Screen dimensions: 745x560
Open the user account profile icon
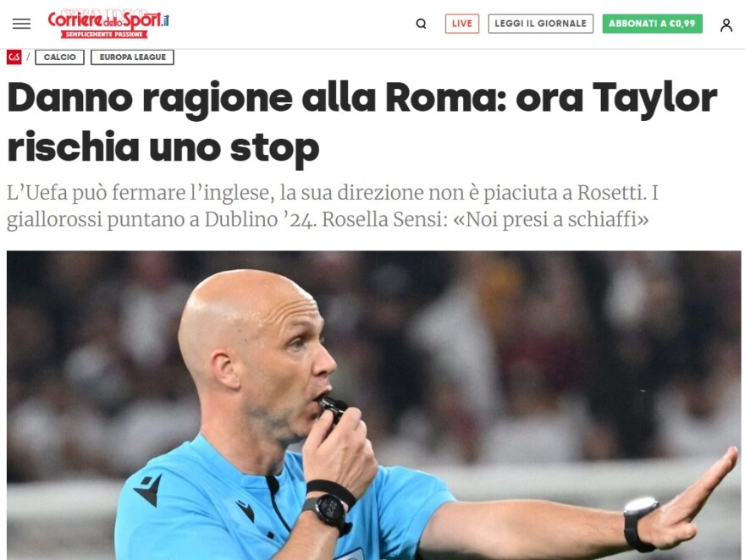point(726,25)
